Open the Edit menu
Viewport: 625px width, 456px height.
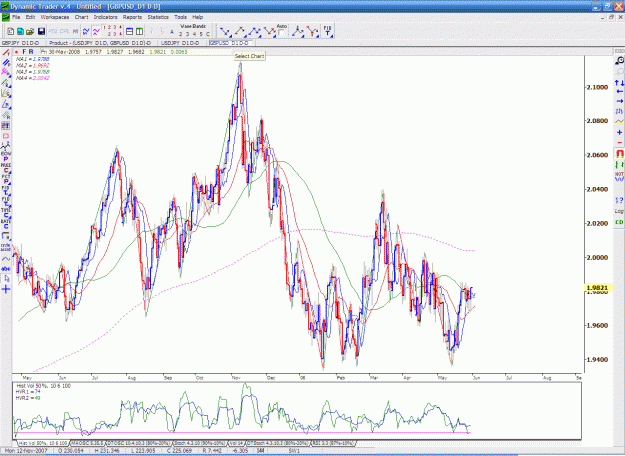click(x=30, y=17)
